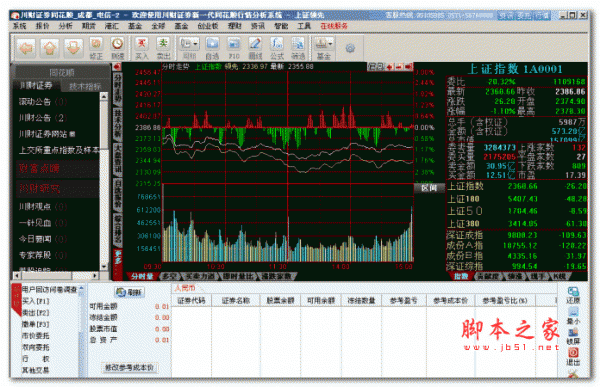This screenshot has width=600, height=387.
Task: Click the green 卖出 (Sell) toolbar icon
Action: [163, 47]
